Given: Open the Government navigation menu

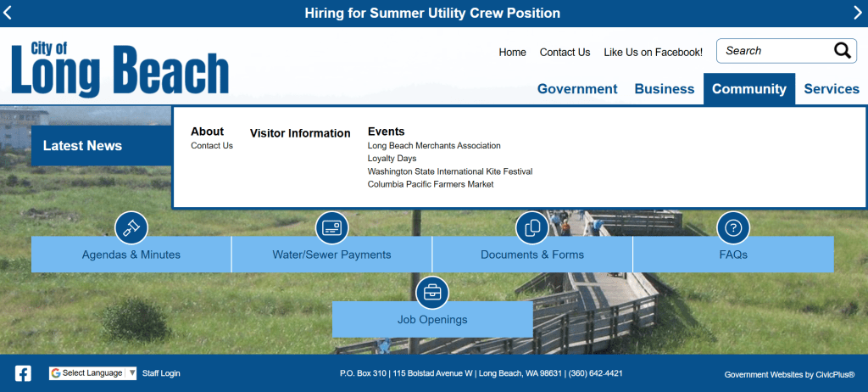Looking at the screenshot, I should tap(577, 89).
